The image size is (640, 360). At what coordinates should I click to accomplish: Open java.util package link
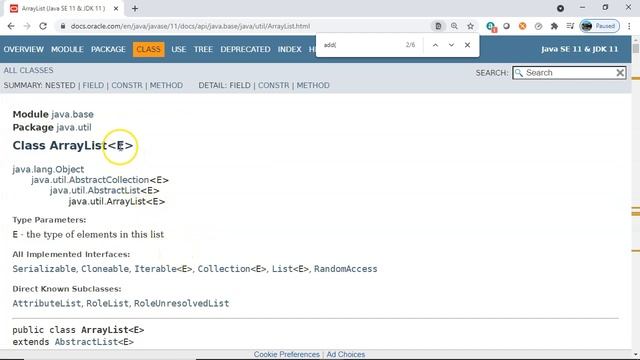pyautogui.click(x=74, y=127)
